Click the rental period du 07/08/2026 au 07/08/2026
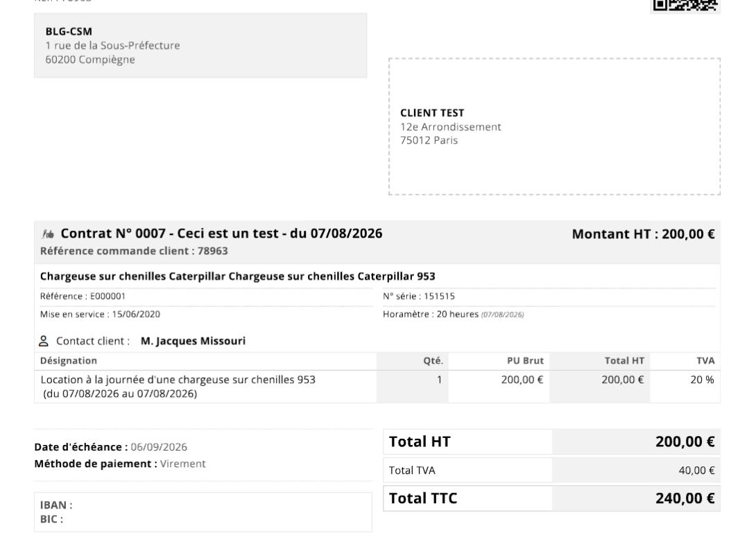This screenshot has width=740, height=560. click(120, 394)
